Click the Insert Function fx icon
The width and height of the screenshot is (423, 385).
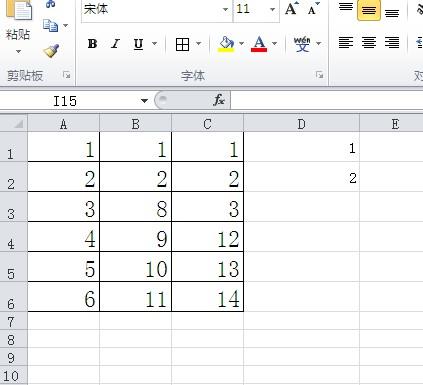pyautogui.click(x=219, y=100)
